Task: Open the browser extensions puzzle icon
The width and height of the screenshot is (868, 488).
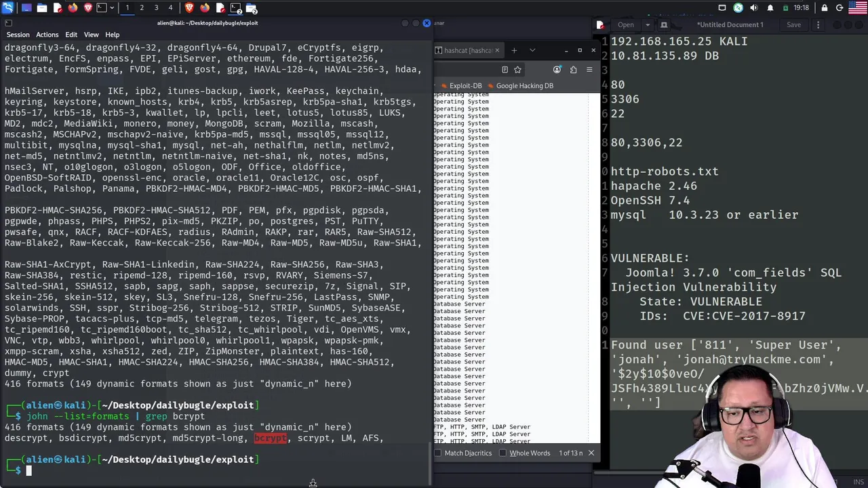Action: point(573,69)
